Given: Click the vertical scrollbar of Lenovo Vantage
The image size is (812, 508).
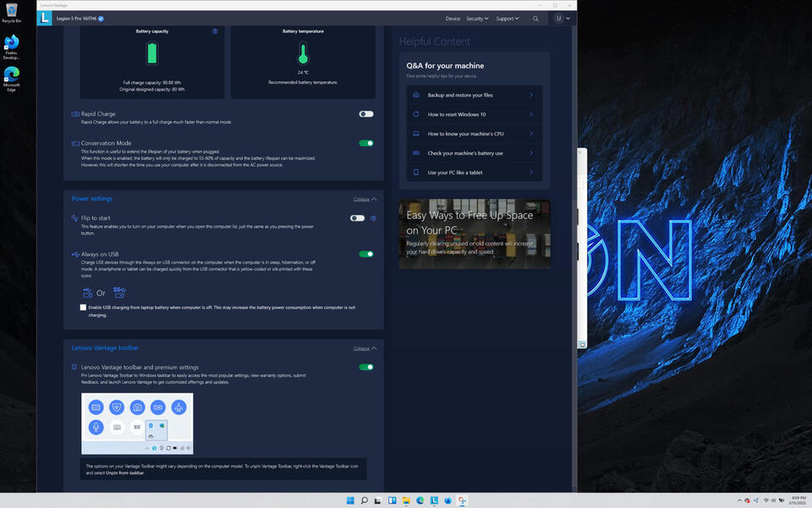Looking at the screenshot, I should (x=573, y=259).
